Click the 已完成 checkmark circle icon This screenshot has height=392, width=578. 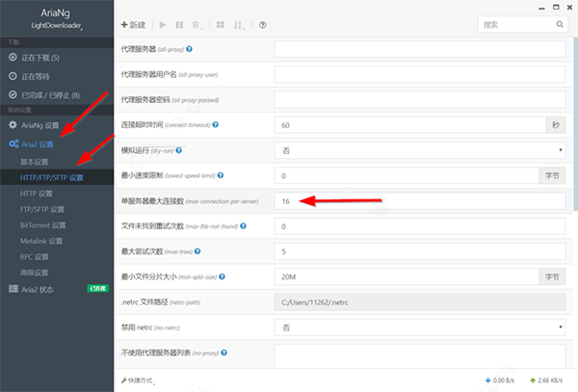(x=13, y=94)
